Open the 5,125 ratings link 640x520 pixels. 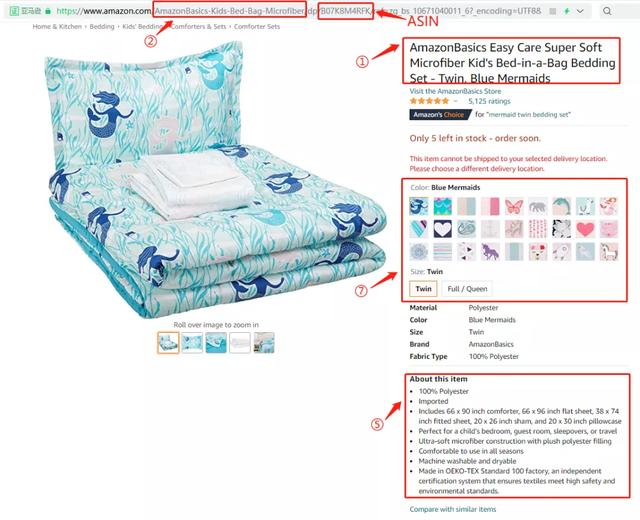point(489,101)
